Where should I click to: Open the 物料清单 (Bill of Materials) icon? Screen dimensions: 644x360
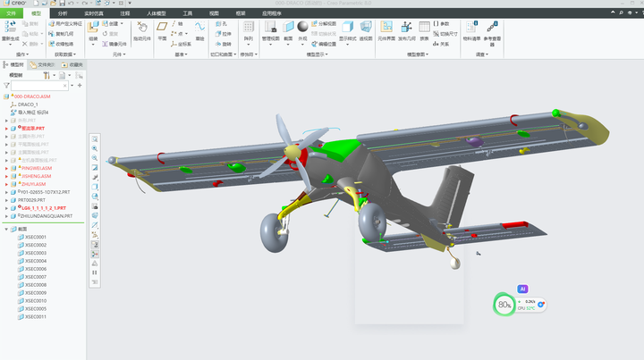pos(471,28)
